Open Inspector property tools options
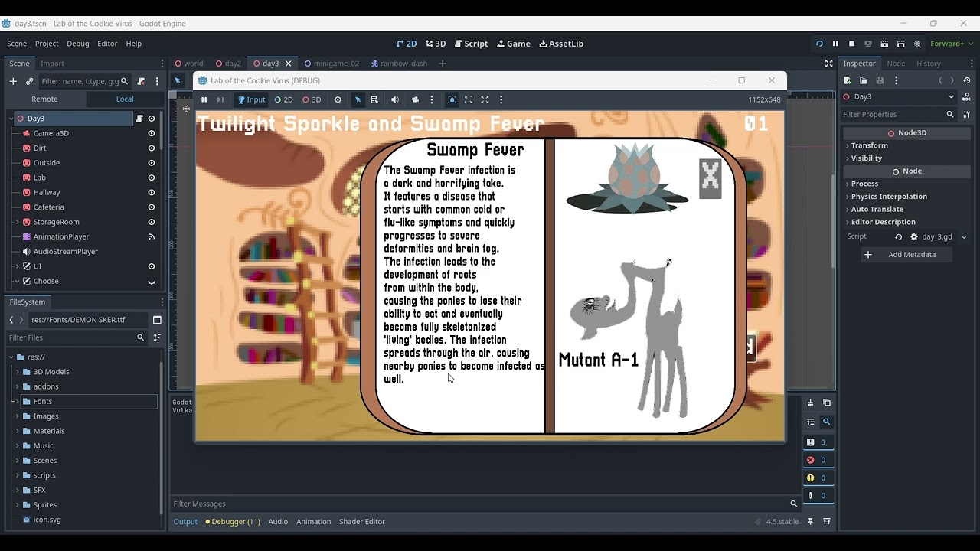The height and width of the screenshot is (551, 980). tap(967, 115)
